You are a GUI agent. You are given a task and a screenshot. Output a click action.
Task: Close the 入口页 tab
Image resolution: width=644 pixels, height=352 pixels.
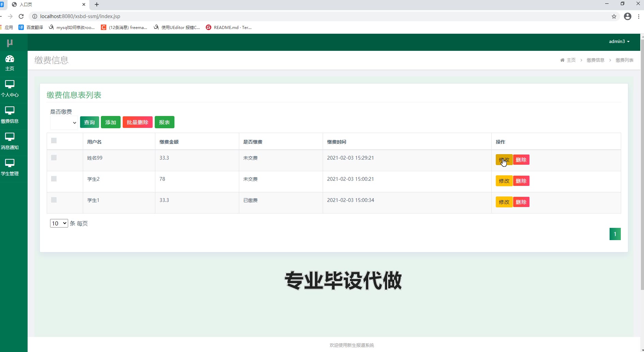click(x=84, y=4)
